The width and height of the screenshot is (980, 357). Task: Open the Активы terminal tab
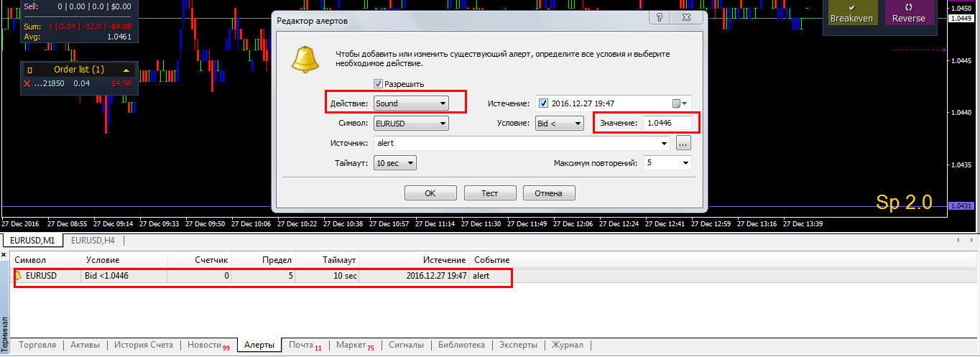click(85, 345)
